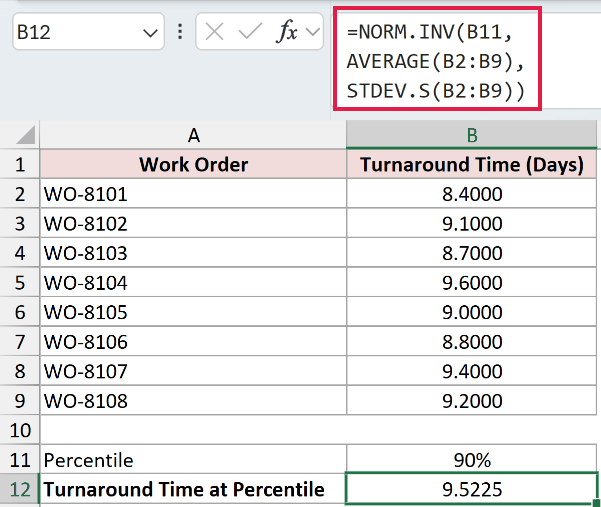Select row 8 header

click(20, 371)
